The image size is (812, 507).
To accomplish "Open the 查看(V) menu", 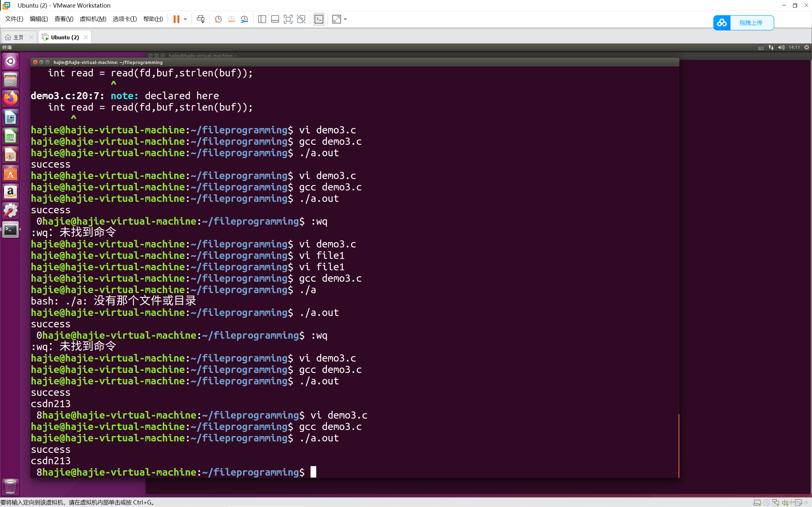I will [x=64, y=19].
